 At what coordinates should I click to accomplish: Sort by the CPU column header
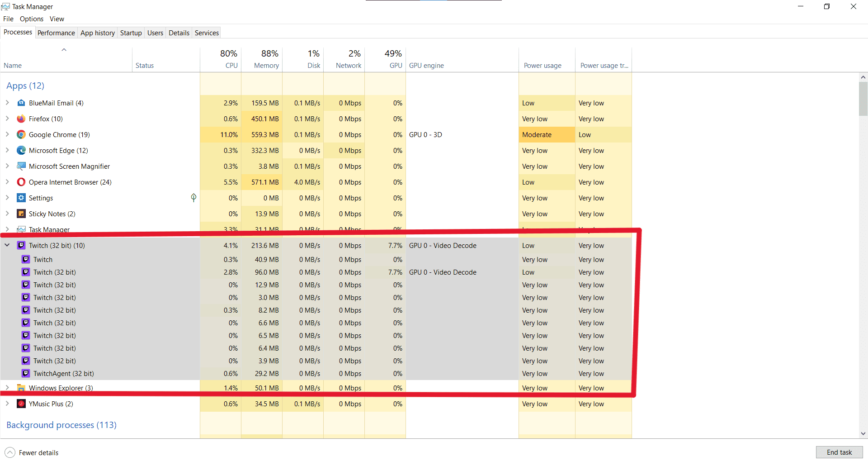(221, 59)
